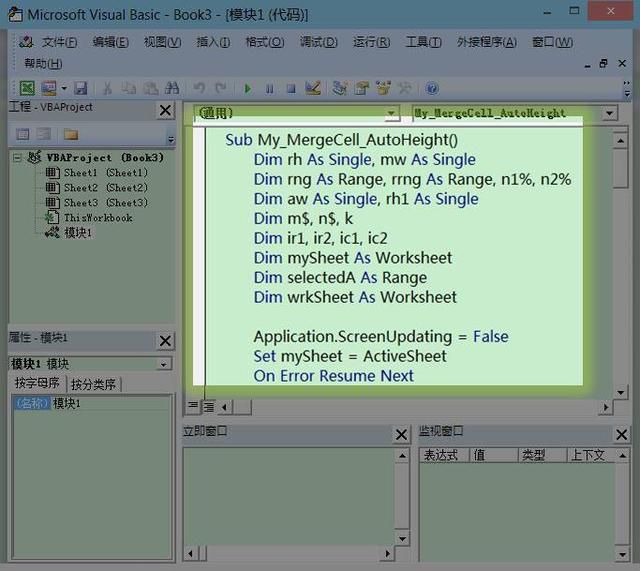Save the workbook with the floppy icon
The height and width of the screenshot is (571, 640).
(81, 88)
